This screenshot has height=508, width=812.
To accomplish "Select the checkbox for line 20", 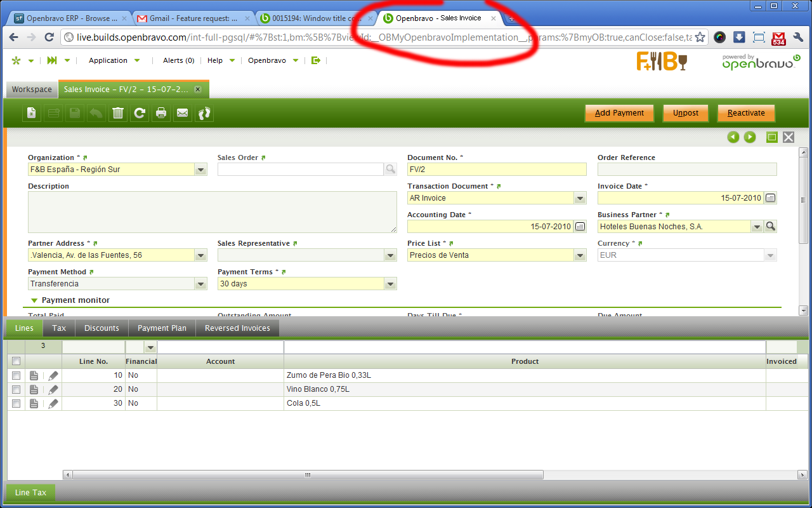I will coord(16,390).
